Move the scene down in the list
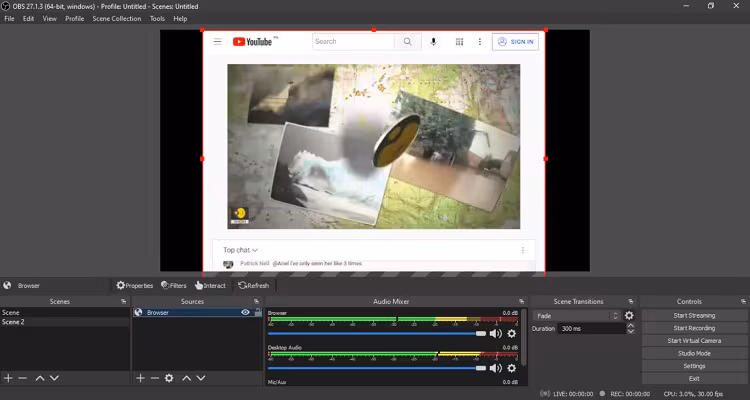The width and height of the screenshot is (750, 400). [x=55, y=378]
